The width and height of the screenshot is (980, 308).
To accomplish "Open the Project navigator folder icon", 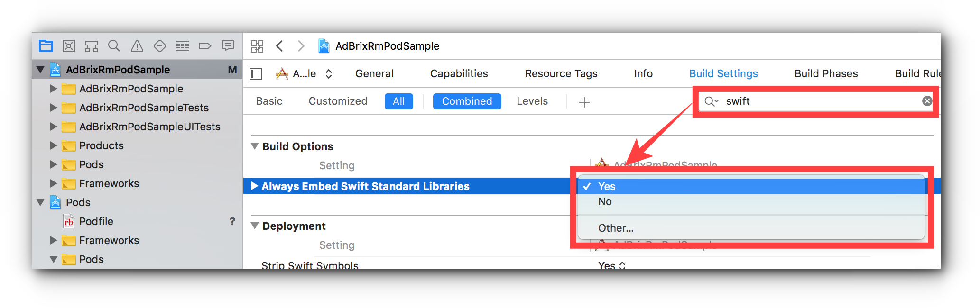I will click(46, 46).
